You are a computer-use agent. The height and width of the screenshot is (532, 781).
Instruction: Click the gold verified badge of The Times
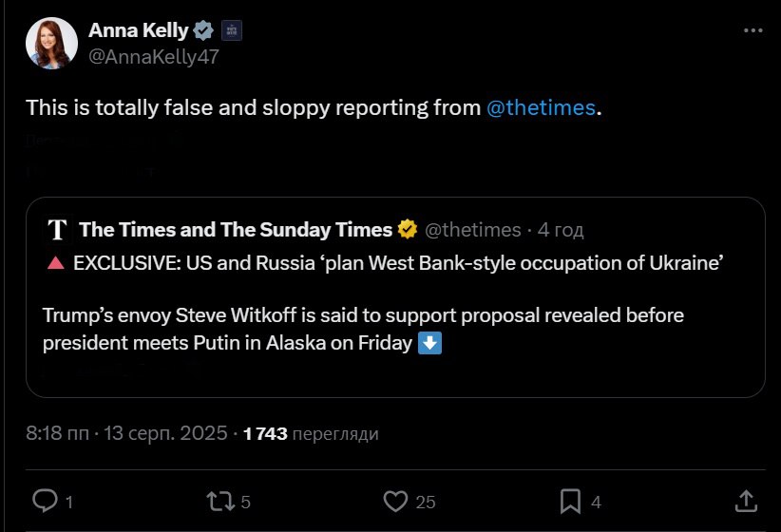click(408, 229)
